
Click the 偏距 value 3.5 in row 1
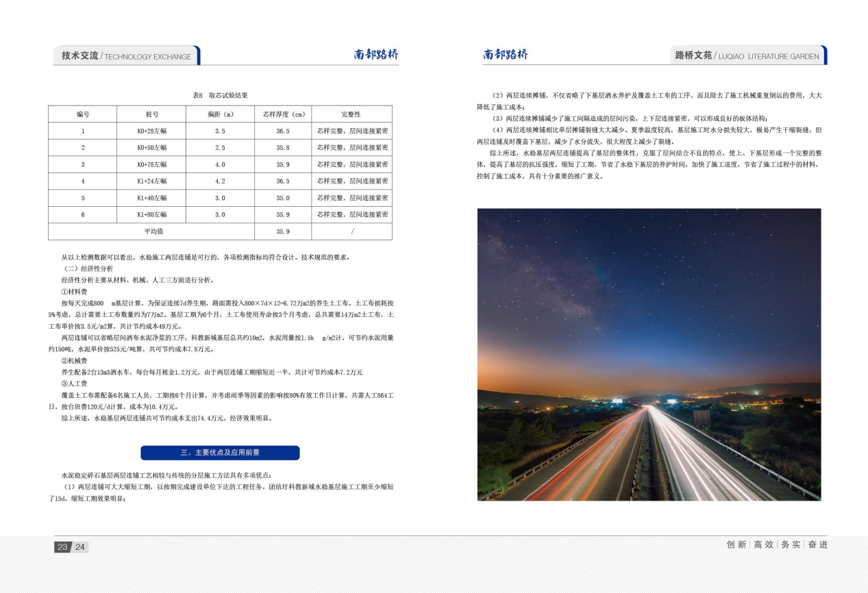point(220,131)
